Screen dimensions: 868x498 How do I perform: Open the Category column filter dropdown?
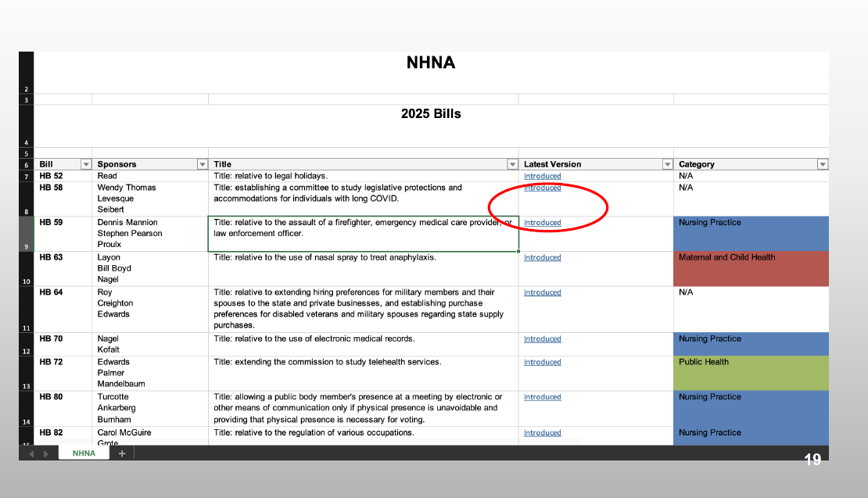click(822, 164)
